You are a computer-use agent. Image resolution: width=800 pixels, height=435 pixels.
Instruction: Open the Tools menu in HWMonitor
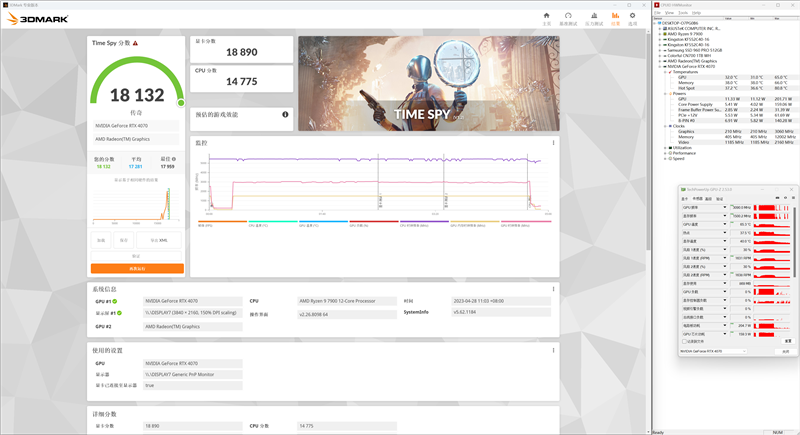(x=683, y=13)
